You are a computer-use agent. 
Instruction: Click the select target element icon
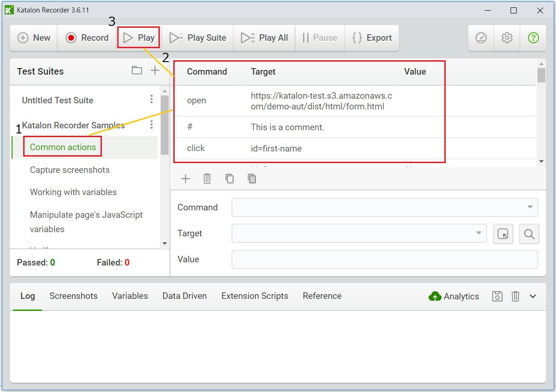[503, 234]
